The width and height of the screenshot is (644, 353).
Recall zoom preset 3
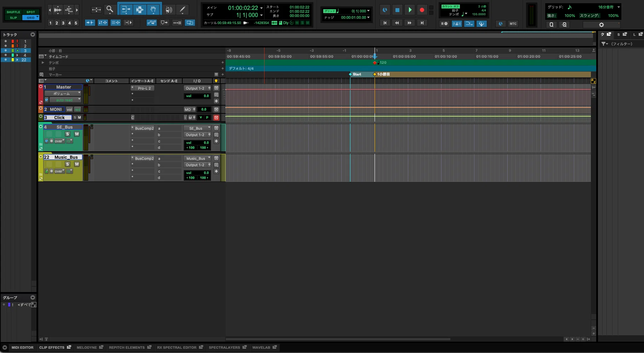pos(63,23)
